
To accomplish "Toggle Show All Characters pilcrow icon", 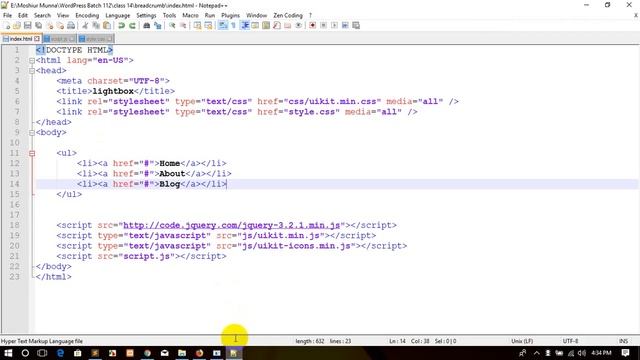I will tap(233, 25).
